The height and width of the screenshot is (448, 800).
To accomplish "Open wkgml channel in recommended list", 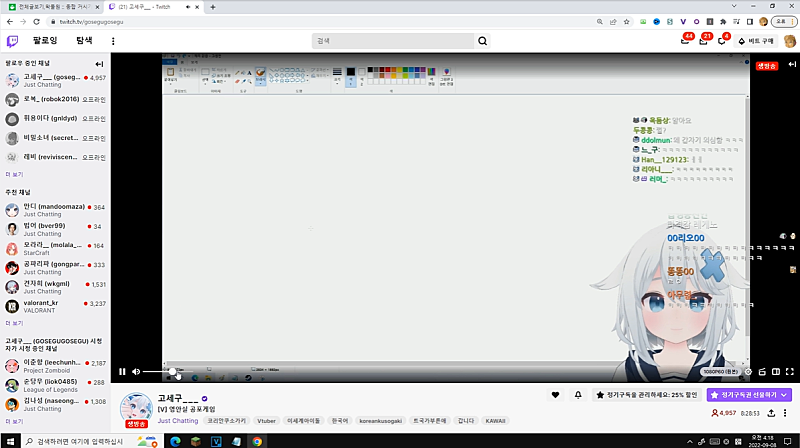I will tap(55, 287).
